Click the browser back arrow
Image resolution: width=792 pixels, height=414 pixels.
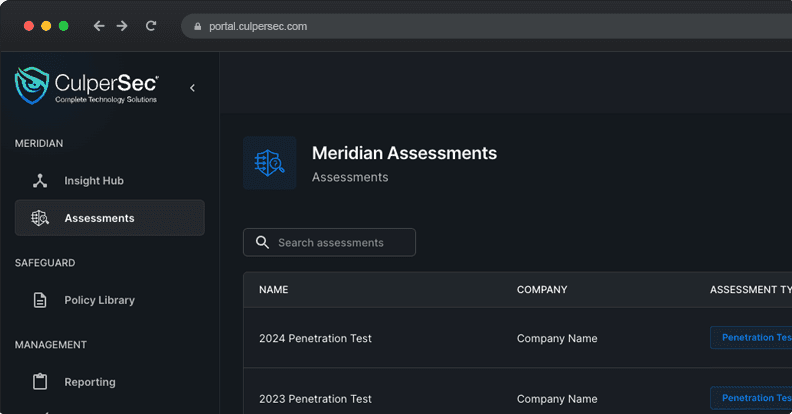(x=99, y=26)
